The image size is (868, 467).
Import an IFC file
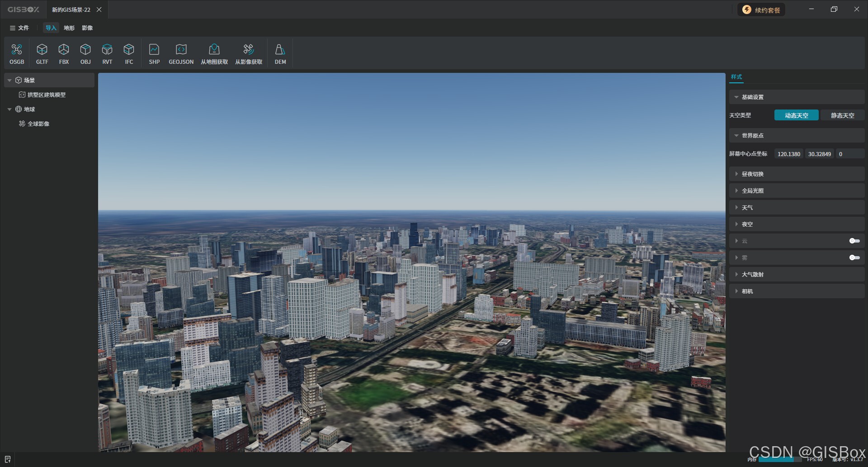(129, 54)
